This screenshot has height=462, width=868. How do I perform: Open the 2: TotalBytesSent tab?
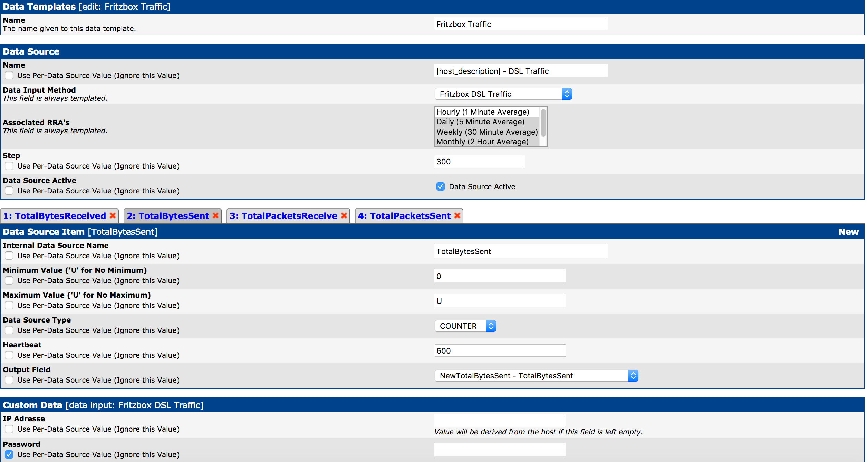click(x=168, y=216)
